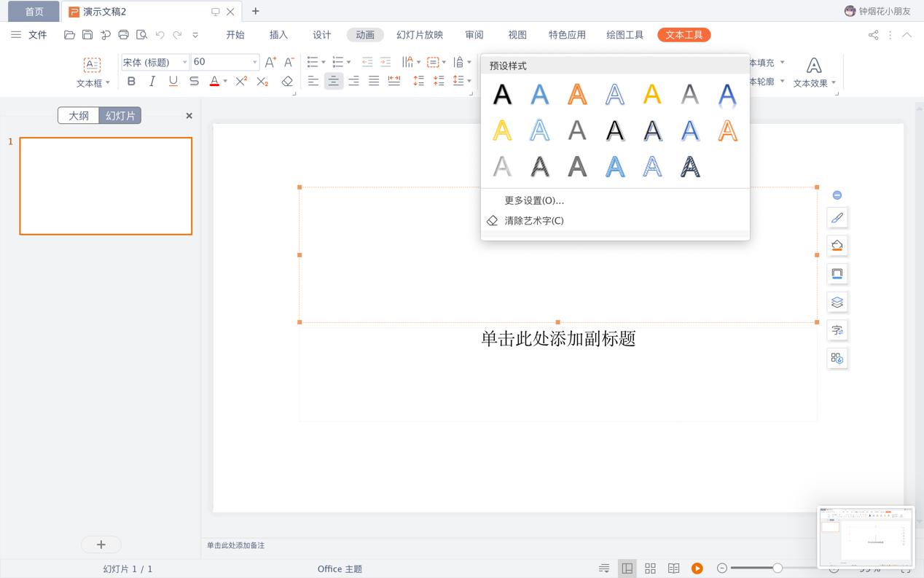
Task: Select the align-left paragraph icon
Action: pos(313,82)
